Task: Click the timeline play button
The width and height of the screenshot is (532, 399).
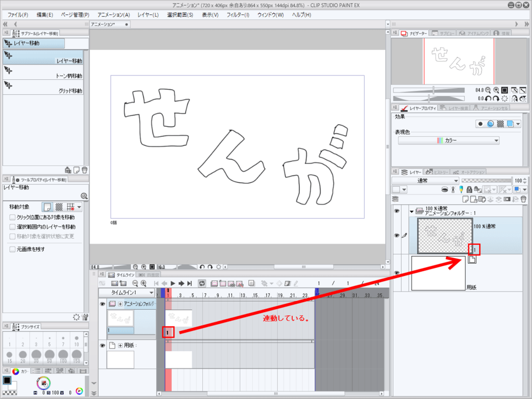Action: (173, 283)
